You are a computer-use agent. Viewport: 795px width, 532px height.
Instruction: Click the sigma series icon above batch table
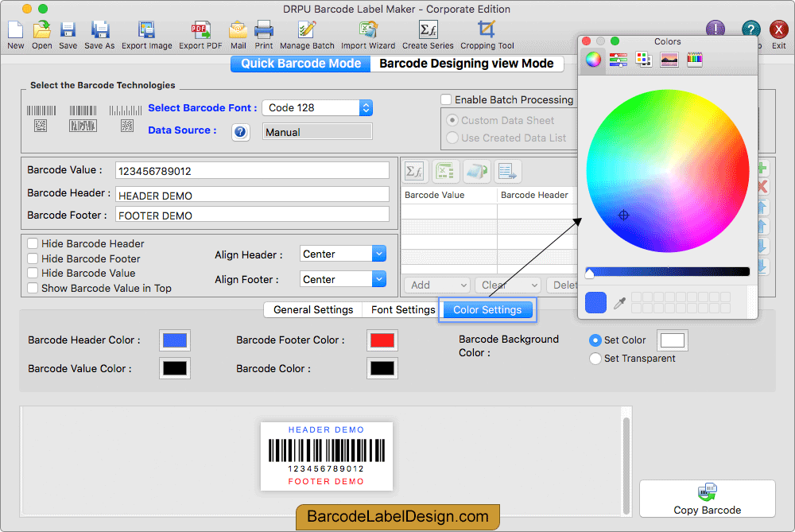coord(415,172)
